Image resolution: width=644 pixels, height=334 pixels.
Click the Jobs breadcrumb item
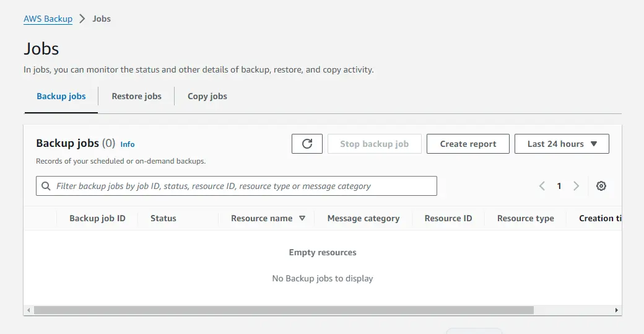point(102,19)
